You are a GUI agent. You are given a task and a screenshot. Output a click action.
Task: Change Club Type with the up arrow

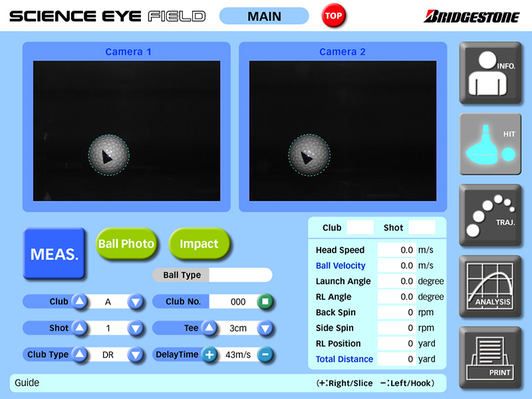click(79, 354)
